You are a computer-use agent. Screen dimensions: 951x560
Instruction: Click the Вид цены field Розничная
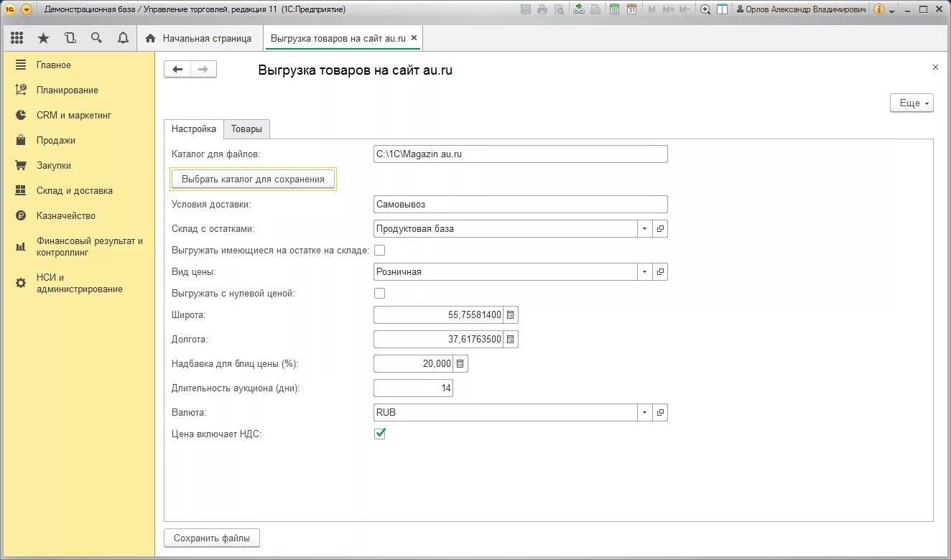tap(506, 272)
